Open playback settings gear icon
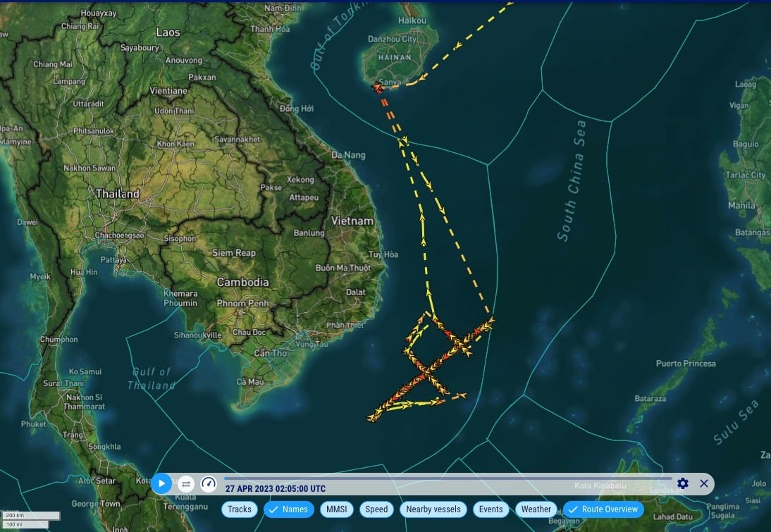The height and width of the screenshot is (532, 771). click(682, 483)
